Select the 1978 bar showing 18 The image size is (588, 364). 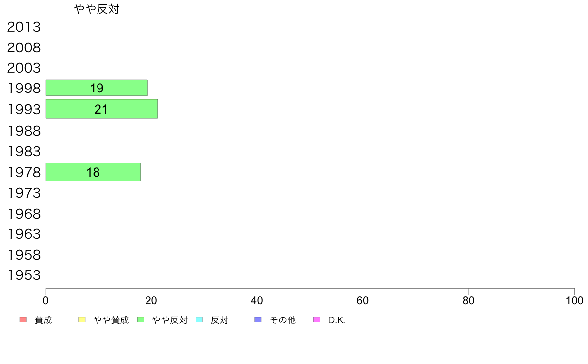click(93, 172)
